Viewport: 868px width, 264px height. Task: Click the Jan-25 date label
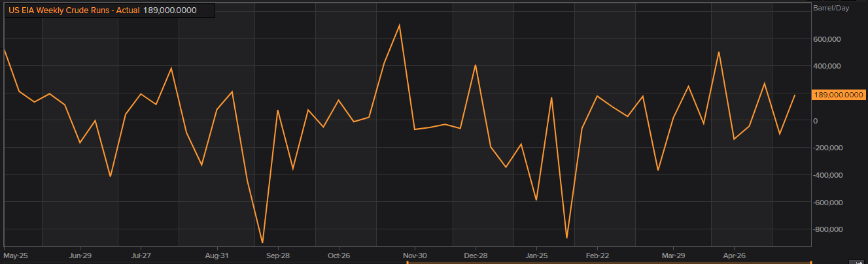pos(537,256)
